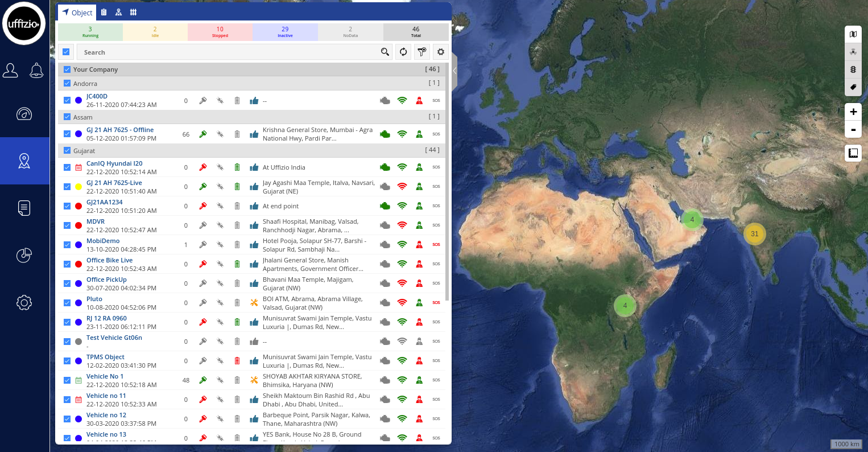Toggle the select-all checkbox beside Search
868x452 pixels.
[66, 52]
